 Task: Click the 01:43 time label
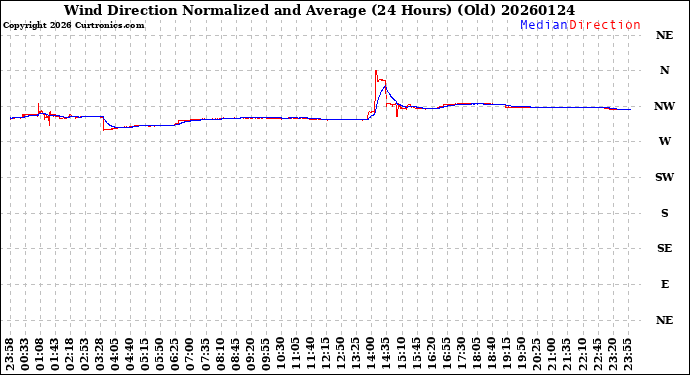pyautogui.click(x=55, y=355)
